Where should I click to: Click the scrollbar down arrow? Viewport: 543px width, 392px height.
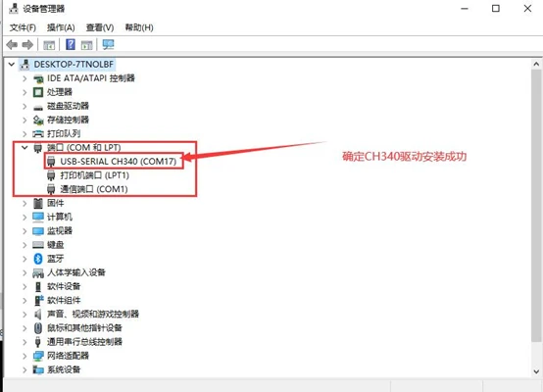tap(536, 372)
